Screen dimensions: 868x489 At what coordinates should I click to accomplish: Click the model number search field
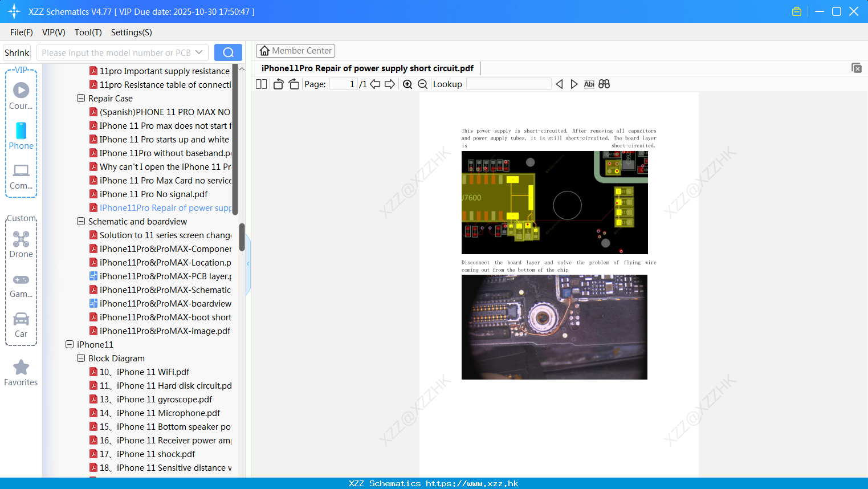click(x=116, y=52)
